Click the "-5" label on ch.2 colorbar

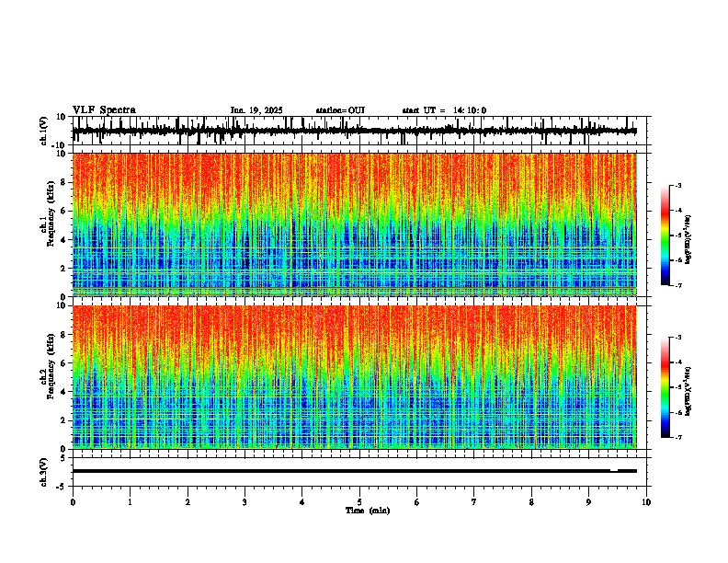678,387
